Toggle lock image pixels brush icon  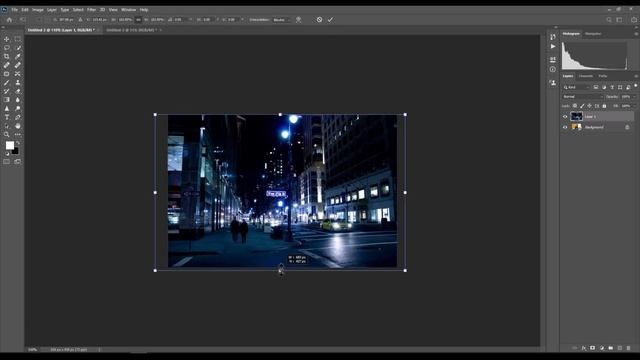pos(582,106)
